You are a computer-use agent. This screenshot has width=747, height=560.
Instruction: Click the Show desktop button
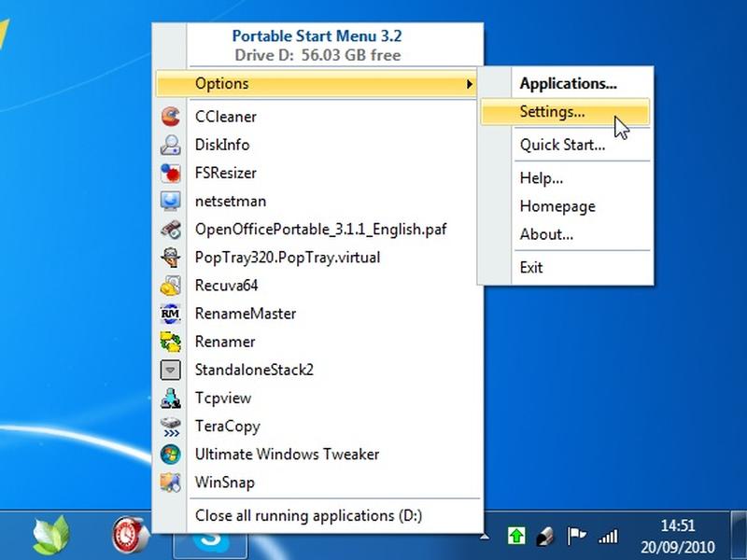(x=738, y=535)
